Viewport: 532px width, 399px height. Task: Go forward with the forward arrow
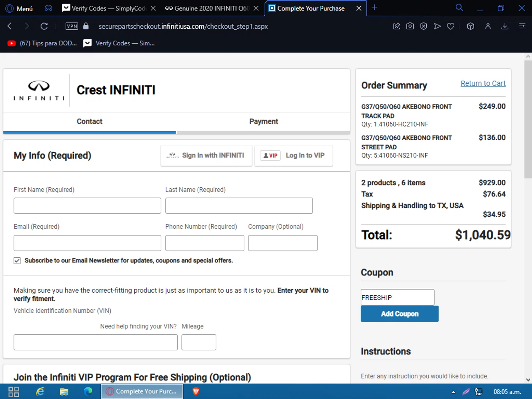pos(27,26)
